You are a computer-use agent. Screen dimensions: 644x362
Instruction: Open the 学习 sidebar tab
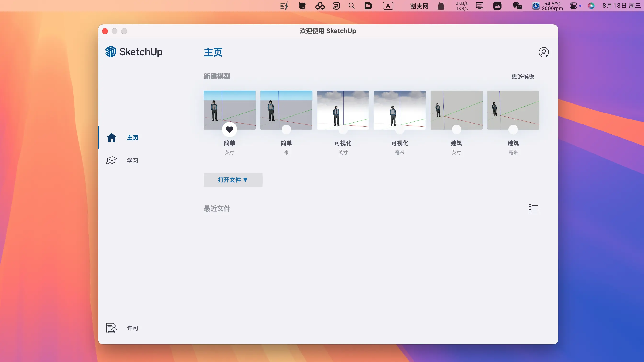coord(133,160)
